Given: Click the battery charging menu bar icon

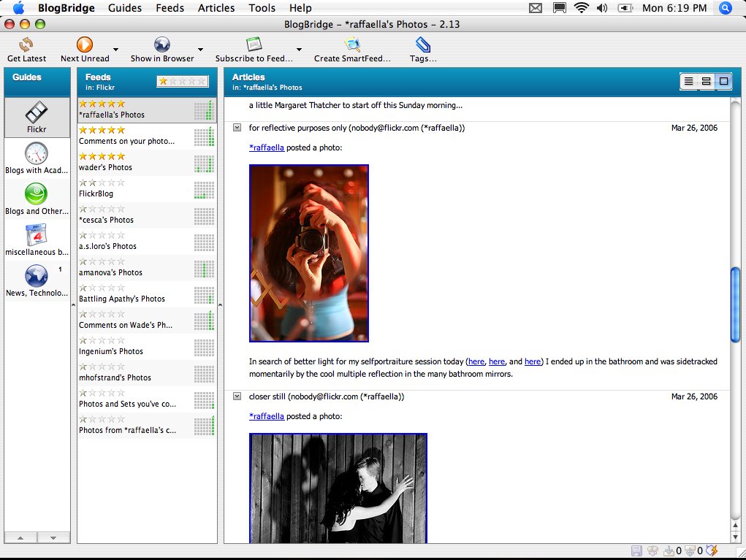Looking at the screenshot, I should point(625,8).
